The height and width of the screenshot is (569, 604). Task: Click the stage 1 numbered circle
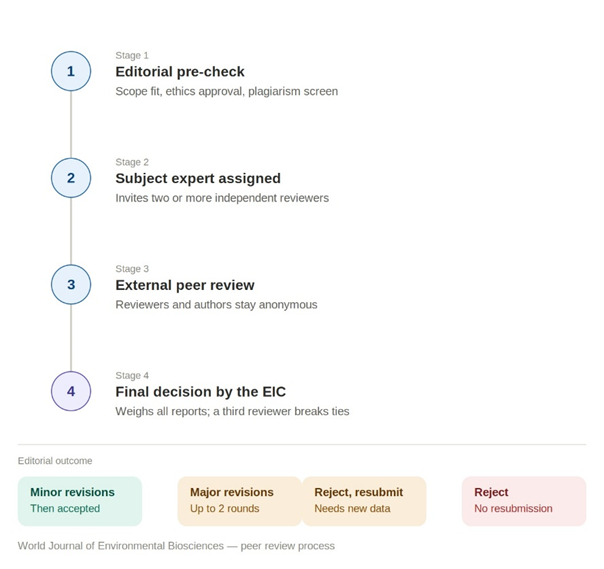point(71,71)
